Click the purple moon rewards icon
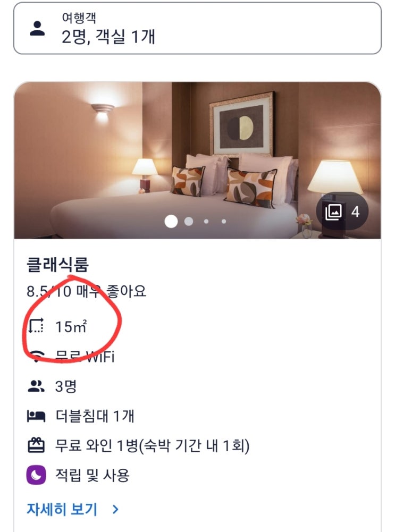395x532 pixels. [x=36, y=475]
